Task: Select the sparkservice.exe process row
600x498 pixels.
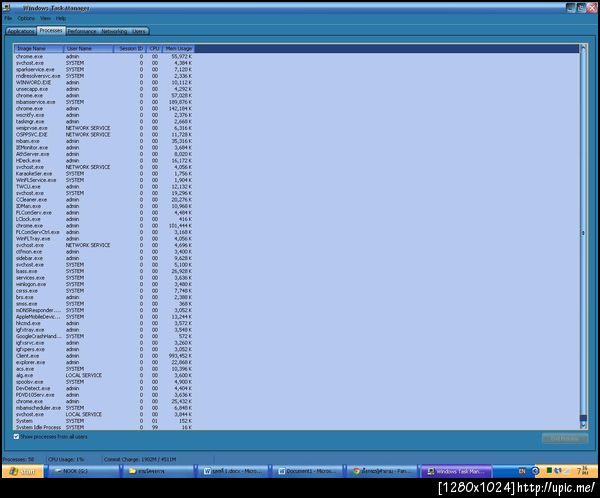Action: [x=104, y=69]
